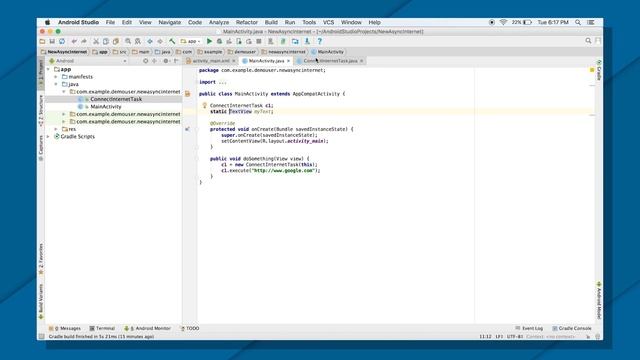Click the Paste toolbar icon
Image resolution: width=640 pixels, height=360 pixels.
(116, 41)
